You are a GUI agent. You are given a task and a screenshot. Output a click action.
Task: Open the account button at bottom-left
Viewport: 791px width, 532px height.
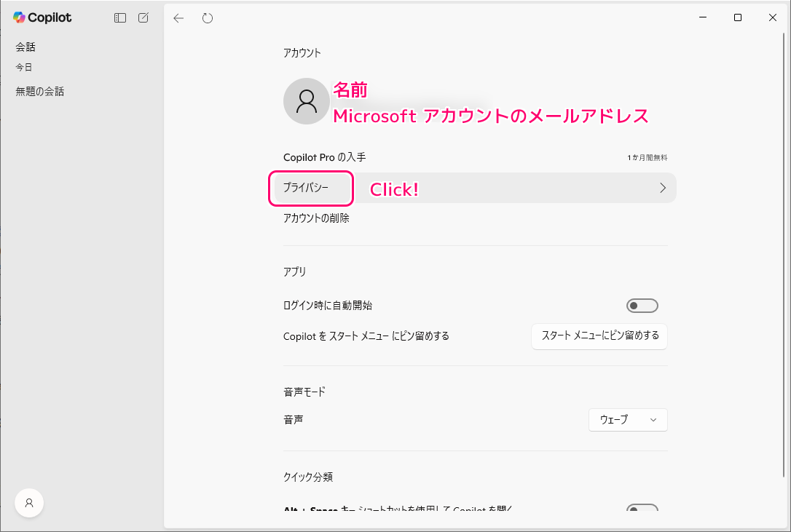coord(29,502)
